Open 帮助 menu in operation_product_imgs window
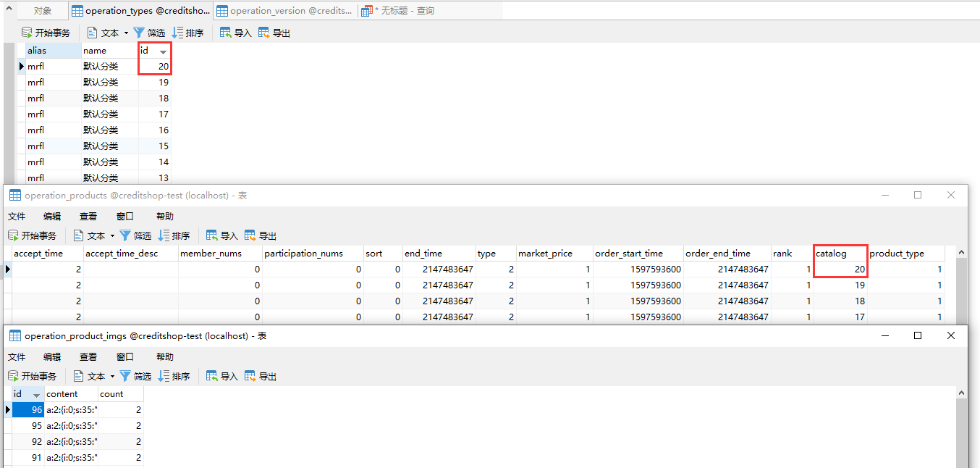980x468 pixels. [165, 356]
